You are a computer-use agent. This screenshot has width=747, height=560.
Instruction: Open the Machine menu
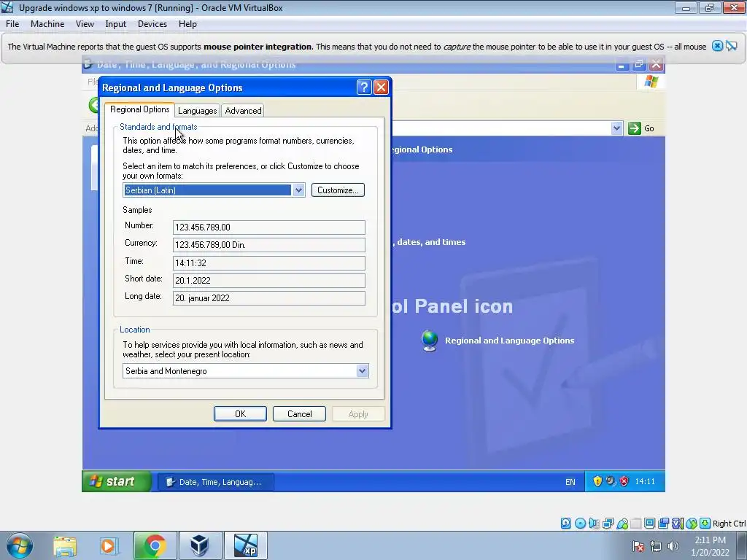[47, 24]
